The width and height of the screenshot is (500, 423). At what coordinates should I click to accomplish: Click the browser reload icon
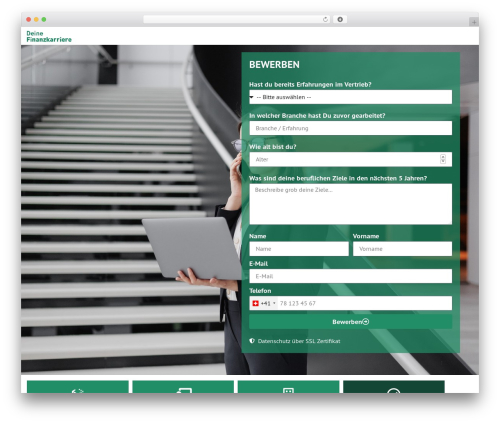tap(325, 19)
